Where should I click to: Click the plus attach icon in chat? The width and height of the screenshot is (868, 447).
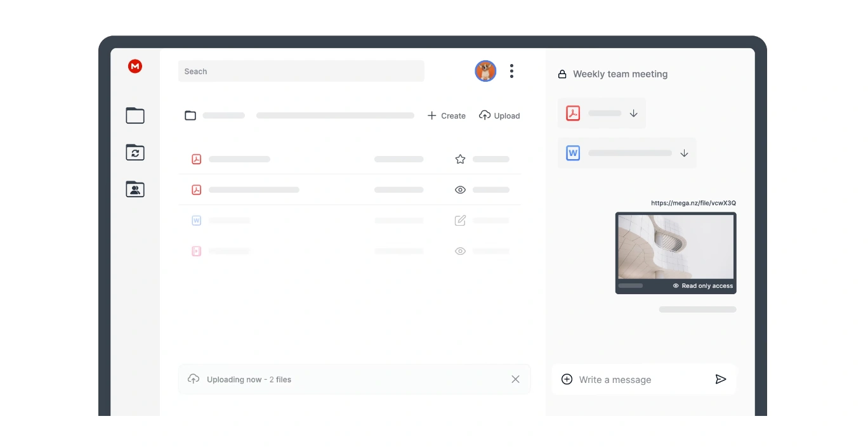(x=567, y=379)
